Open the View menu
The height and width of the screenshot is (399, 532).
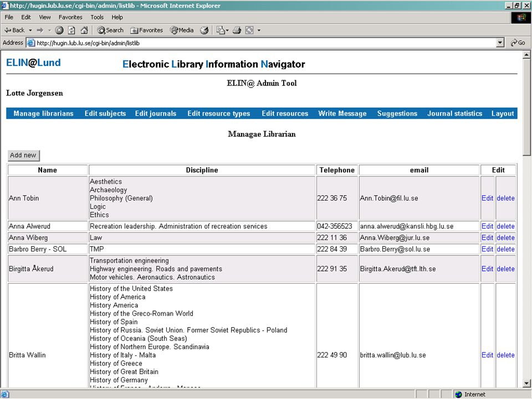click(x=44, y=17)
